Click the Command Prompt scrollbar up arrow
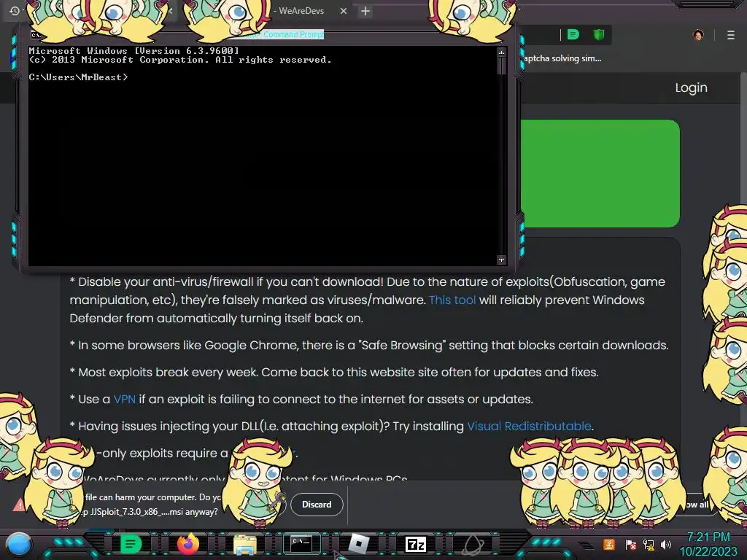747x560 pixels. [501, 52]
